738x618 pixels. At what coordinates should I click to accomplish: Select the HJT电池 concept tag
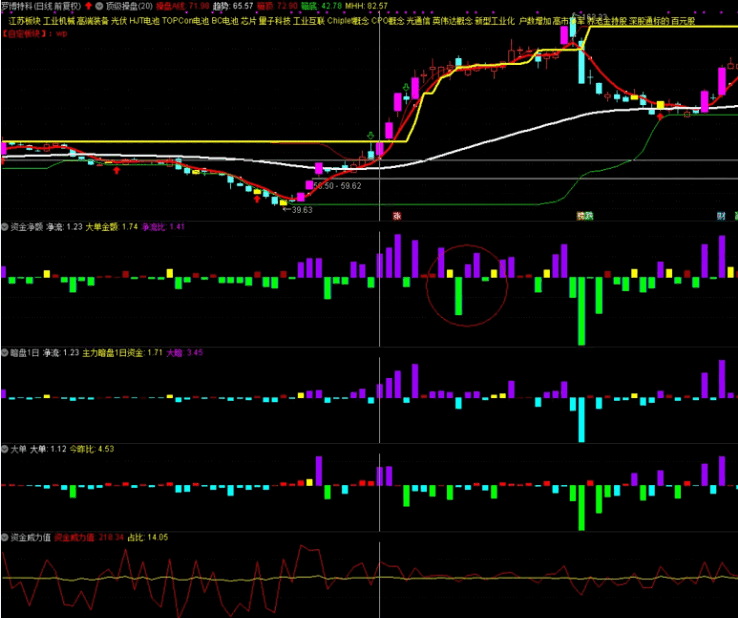(144, 21)
